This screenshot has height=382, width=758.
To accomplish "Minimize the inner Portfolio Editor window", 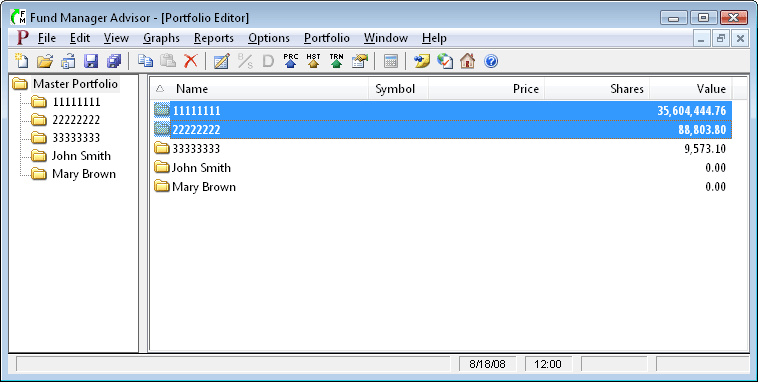I will click(x=701, y=38).
